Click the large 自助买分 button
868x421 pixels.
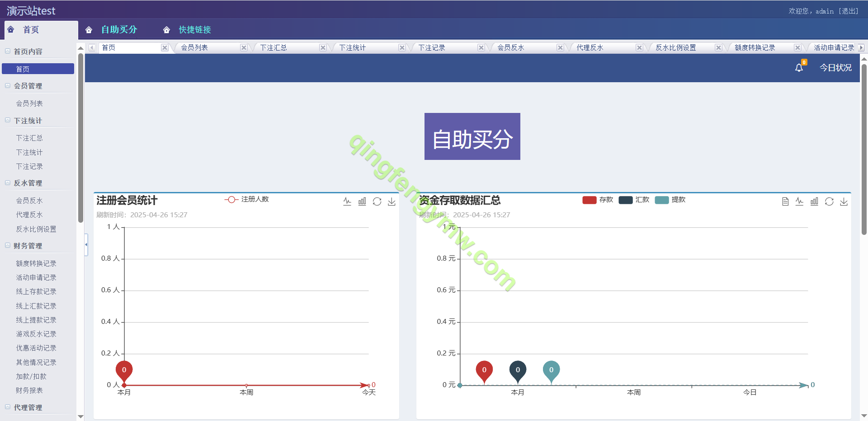pyautogui.click(x=472, y=136)
